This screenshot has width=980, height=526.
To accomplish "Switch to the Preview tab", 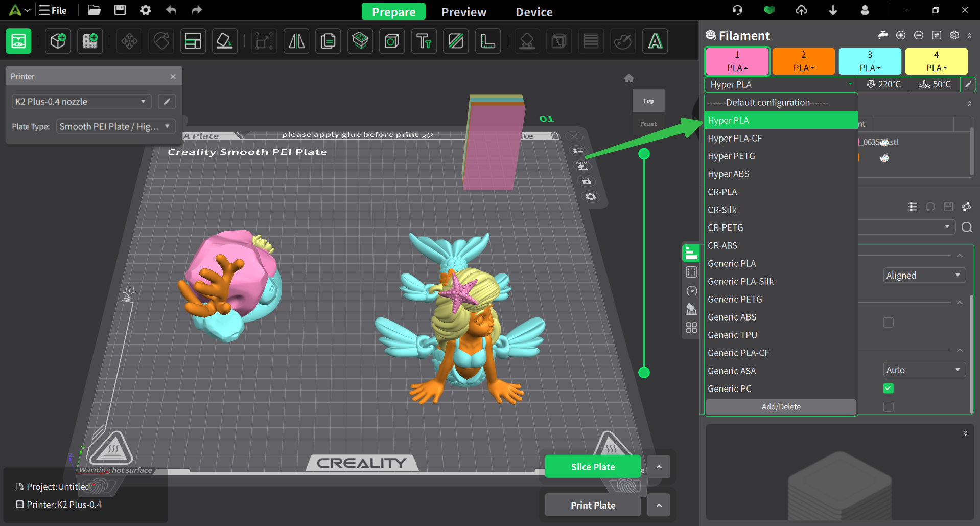I will (464, 12).
